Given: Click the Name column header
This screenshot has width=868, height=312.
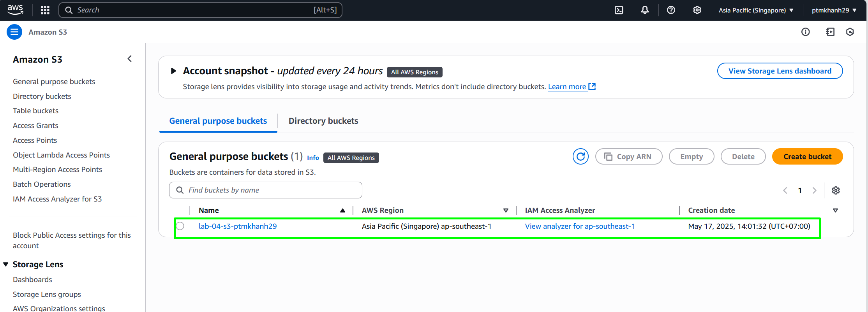Looking at the screenshot, I should 209,210.
